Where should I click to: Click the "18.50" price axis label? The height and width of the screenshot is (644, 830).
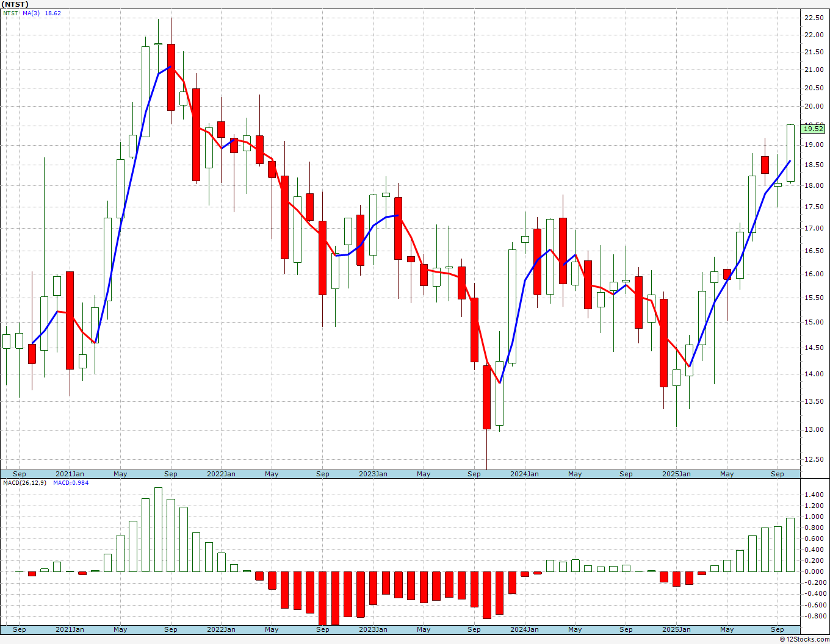pos(814,165)
